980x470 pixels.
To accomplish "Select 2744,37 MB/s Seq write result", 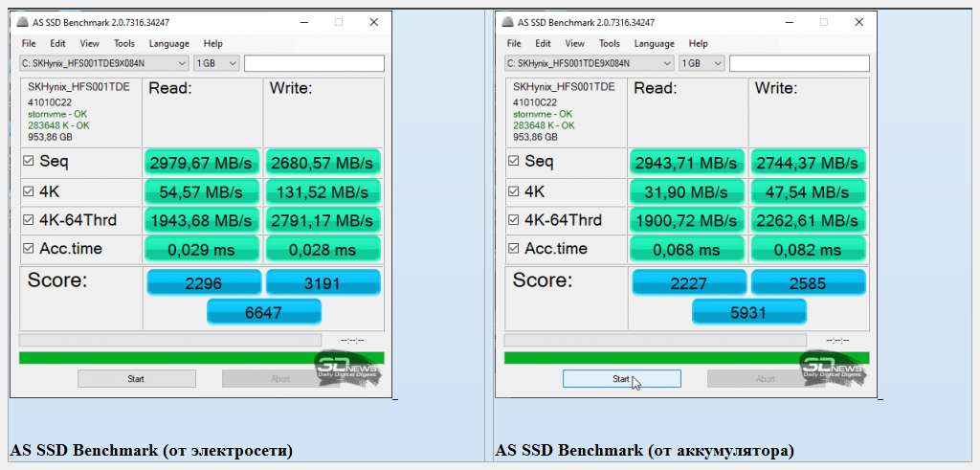I will 808,162.
